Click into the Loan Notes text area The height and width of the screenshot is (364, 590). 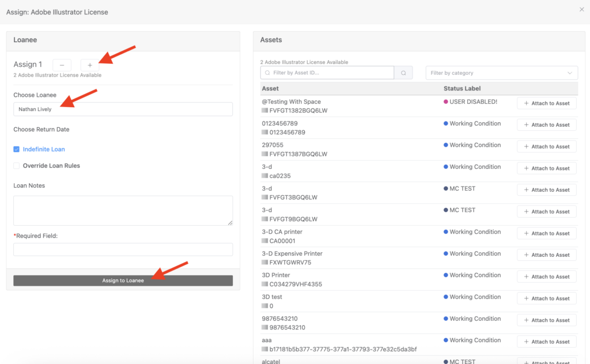click(x=123, y=210)
